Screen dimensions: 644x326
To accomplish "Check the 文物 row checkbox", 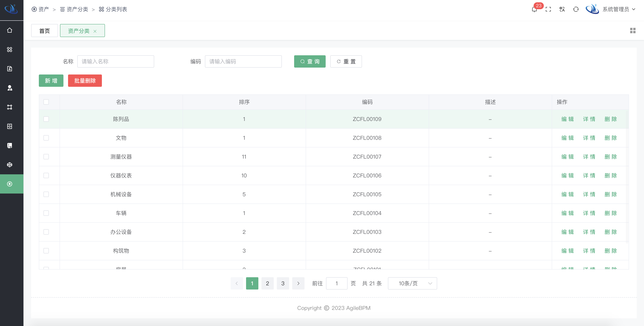I will (x=46, y=138).
